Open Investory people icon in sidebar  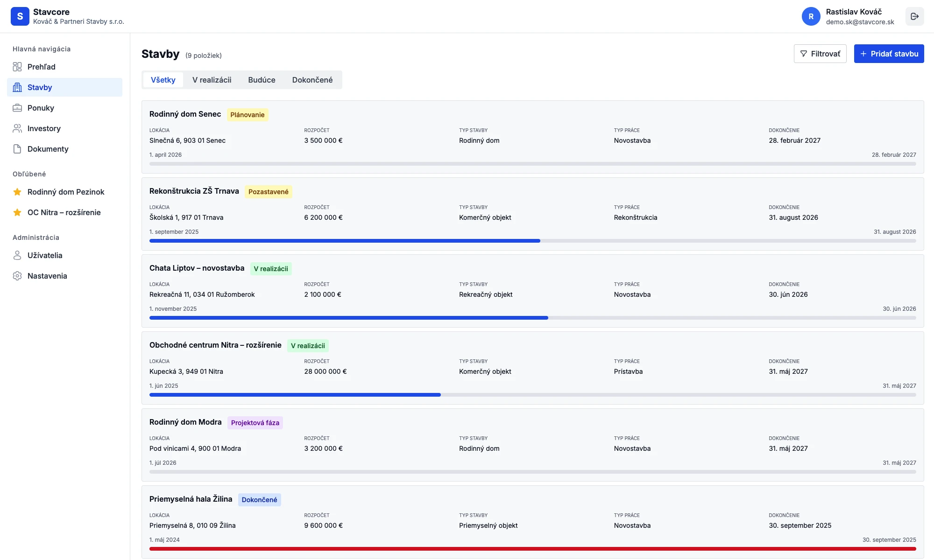point(17,128)
